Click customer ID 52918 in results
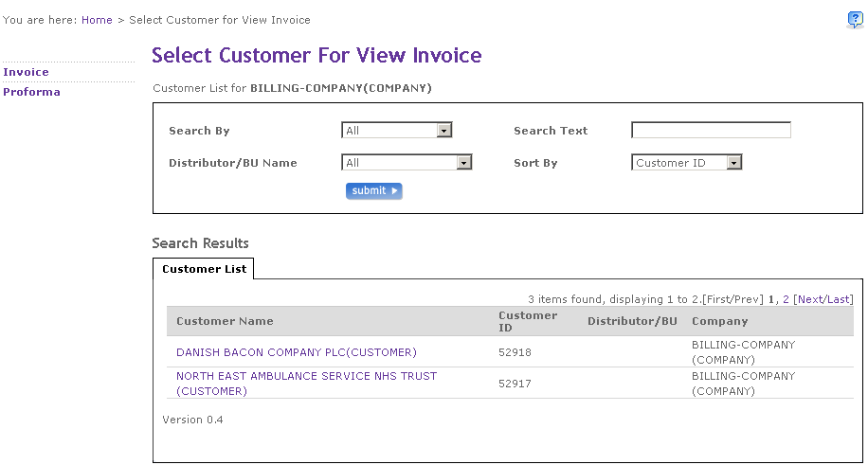The image size is (868, 465). click(515, 352)
